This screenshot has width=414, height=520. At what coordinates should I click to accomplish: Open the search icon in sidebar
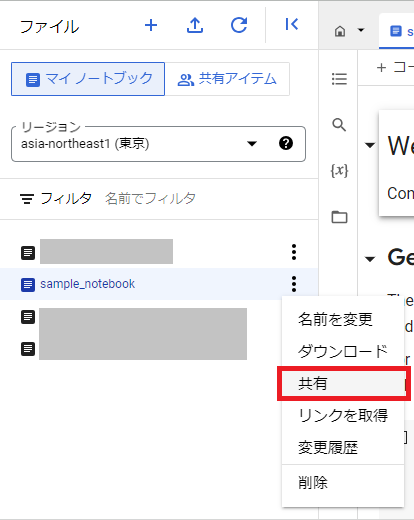point(339,125)
